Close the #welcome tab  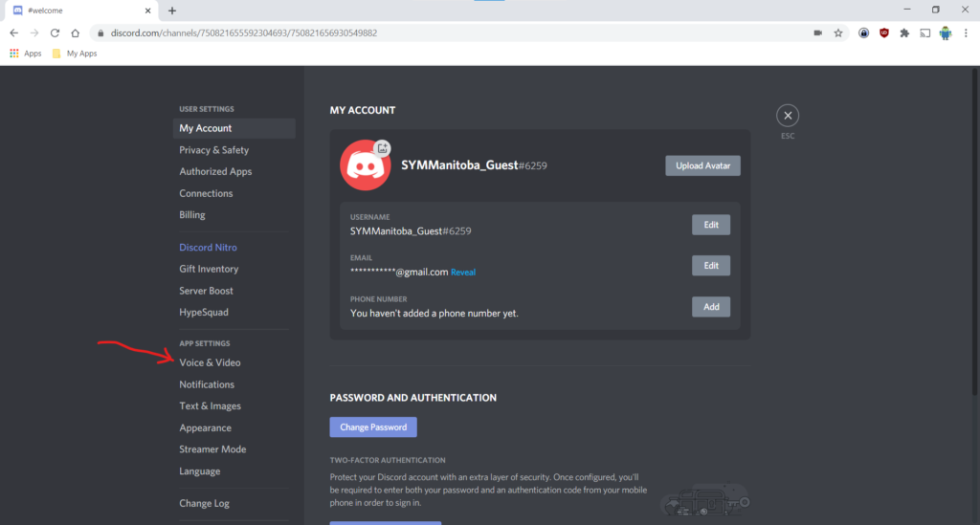148,11
